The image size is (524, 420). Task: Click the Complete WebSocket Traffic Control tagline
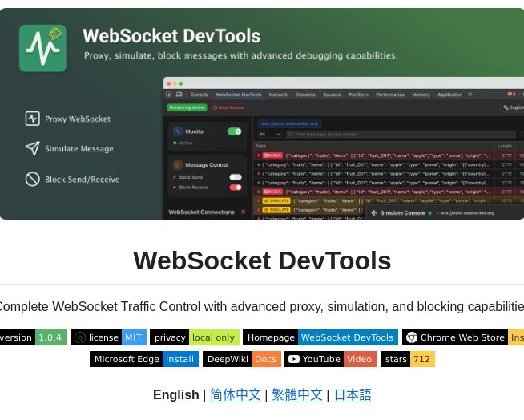coord(262,306)
